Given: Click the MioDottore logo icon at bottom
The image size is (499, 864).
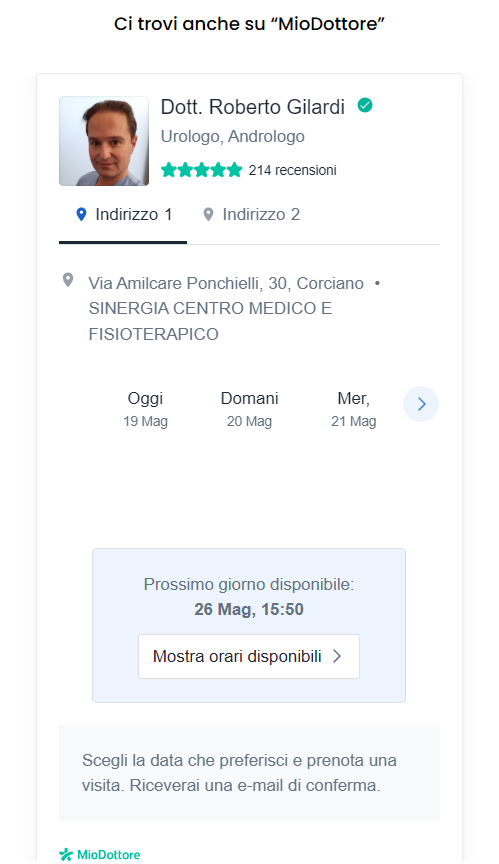Looking at the screenshot, I should 66,855.
